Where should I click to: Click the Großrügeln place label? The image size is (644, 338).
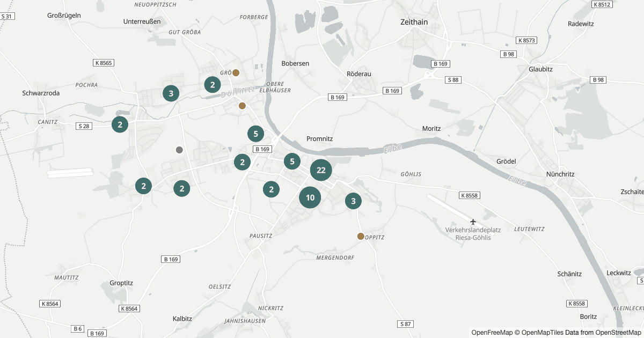(x=63, y=15)
